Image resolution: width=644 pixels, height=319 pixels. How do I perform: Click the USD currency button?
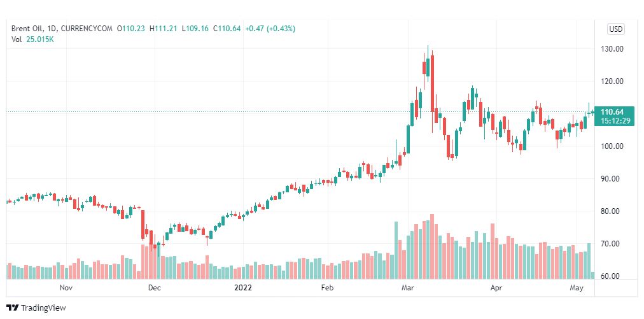coord(615,29)
